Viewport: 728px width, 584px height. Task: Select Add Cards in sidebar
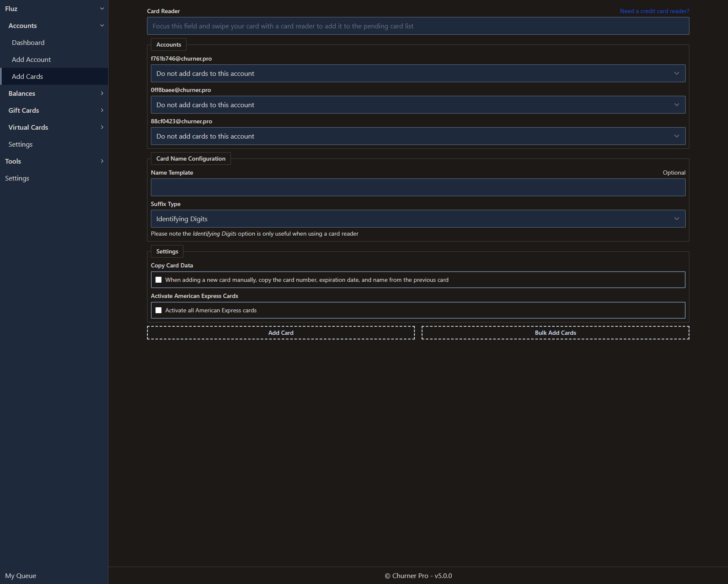coord(28,76)
